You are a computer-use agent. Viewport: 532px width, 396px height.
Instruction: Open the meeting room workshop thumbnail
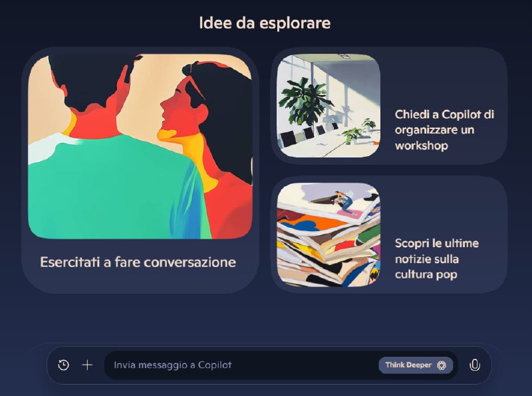[x=329, y=106]
